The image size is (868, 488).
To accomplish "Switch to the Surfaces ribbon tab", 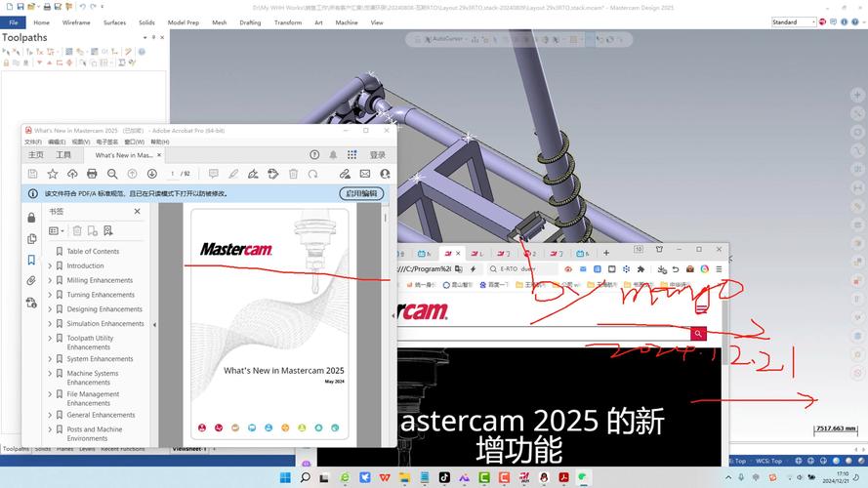I will (114, 22).
